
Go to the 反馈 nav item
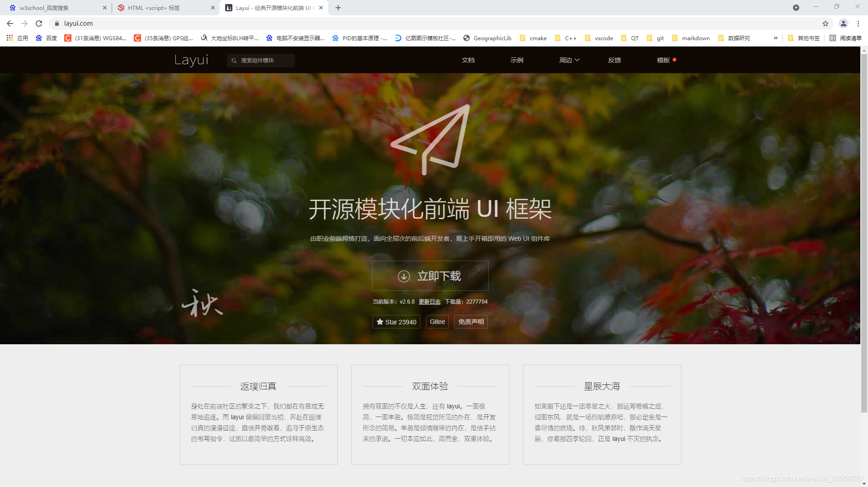point(614,60)
